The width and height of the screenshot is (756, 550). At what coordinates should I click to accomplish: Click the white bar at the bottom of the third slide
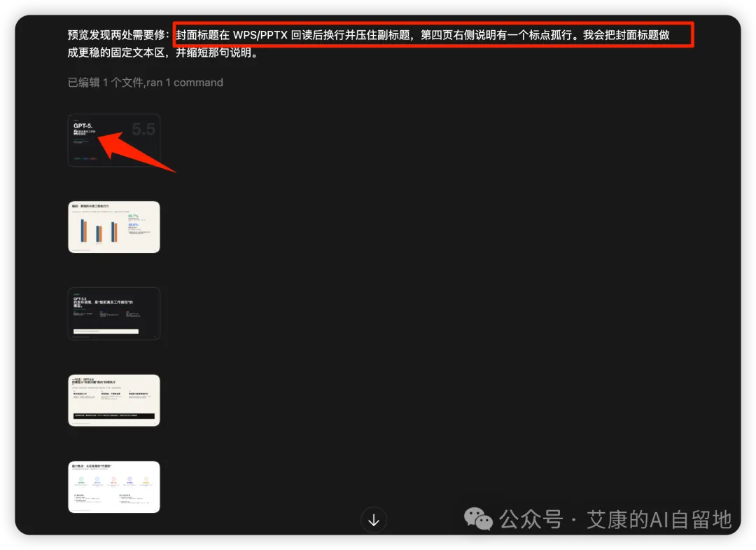coord(106,331)
